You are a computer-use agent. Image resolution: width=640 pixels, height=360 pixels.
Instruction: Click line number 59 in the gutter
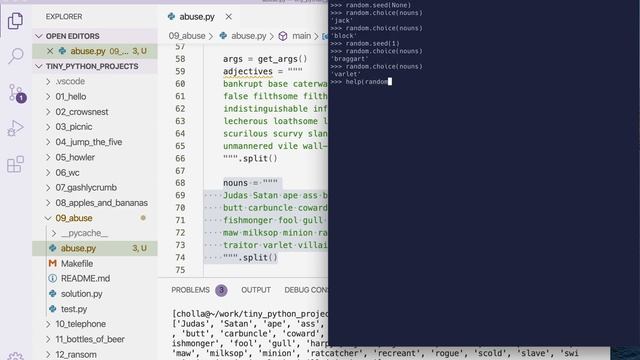click(180, 71)
